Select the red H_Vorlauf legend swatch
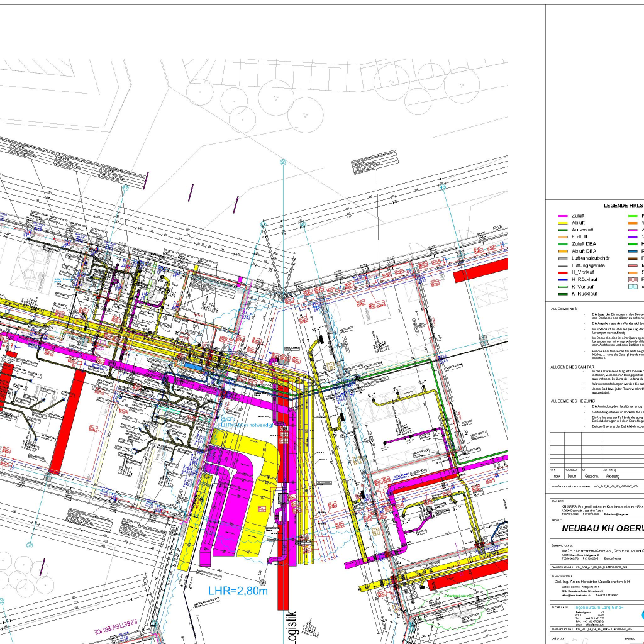 [x=563, y=272]
